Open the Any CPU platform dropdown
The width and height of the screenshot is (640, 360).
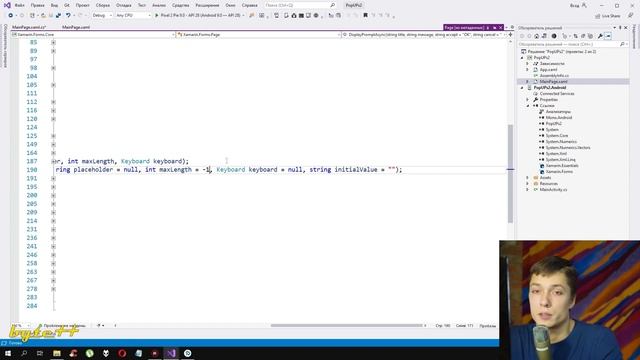coord(133,16)
